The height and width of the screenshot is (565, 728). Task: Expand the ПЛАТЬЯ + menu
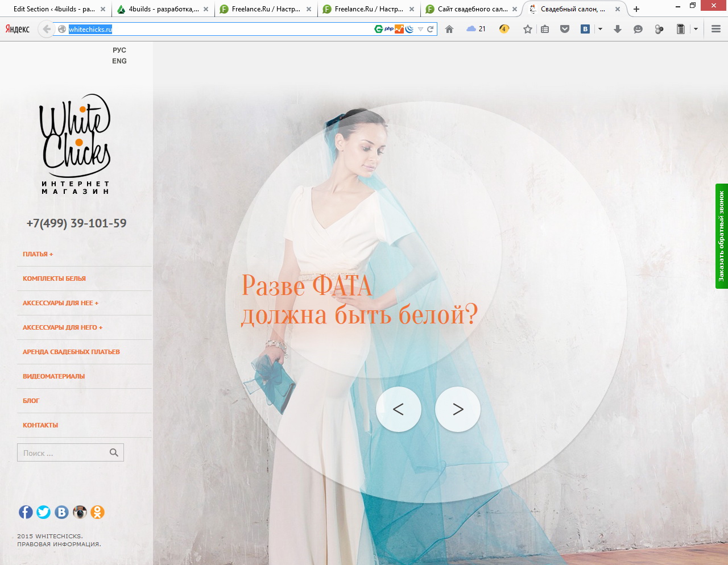pos(38,254)
